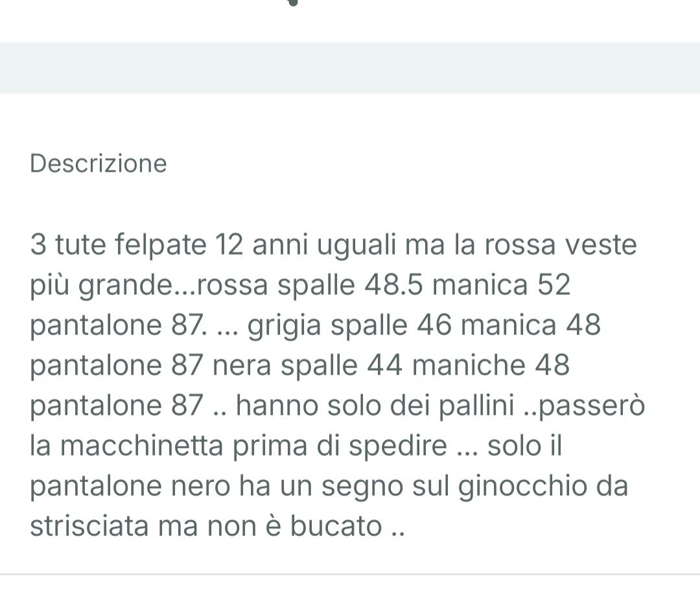Tap the text "maniche 48"

pyautogui.click(x=491, y=365)
